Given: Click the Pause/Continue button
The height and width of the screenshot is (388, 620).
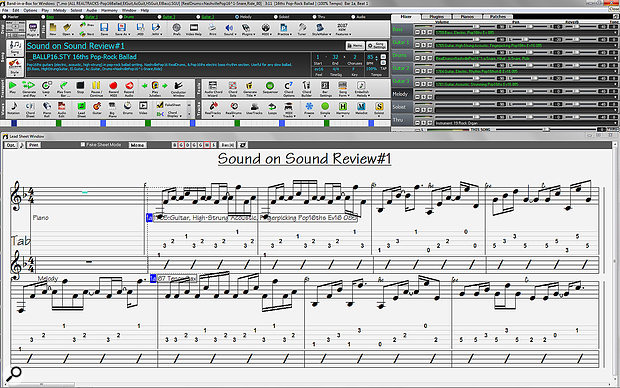Looking at the screenshot, I should click(96, 87).
